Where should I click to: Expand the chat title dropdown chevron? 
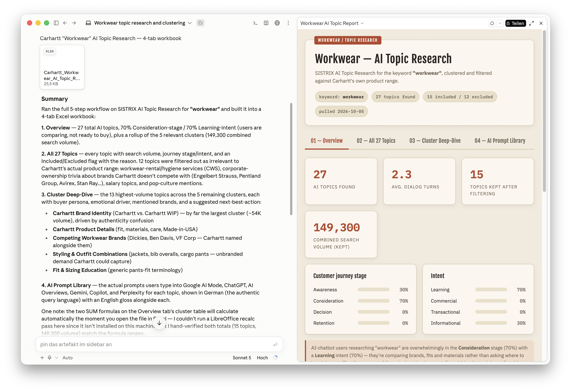coord(190,23)
